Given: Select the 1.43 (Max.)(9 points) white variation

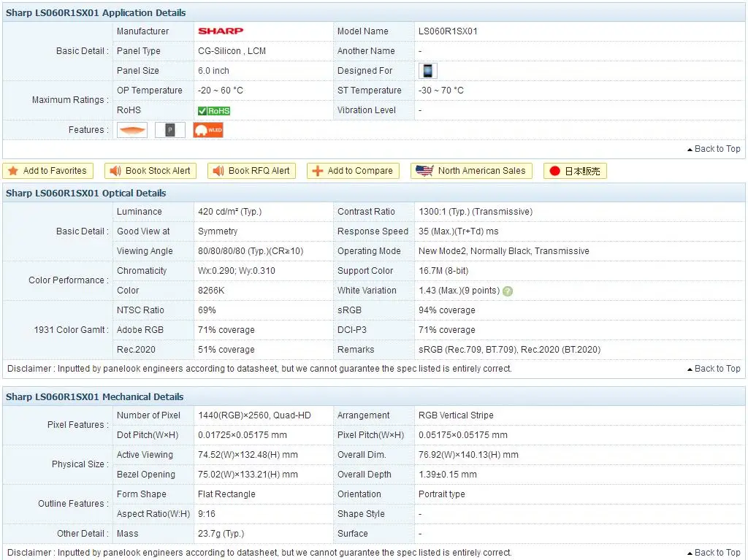Looking at the screenshot, I should click(459, 291).
